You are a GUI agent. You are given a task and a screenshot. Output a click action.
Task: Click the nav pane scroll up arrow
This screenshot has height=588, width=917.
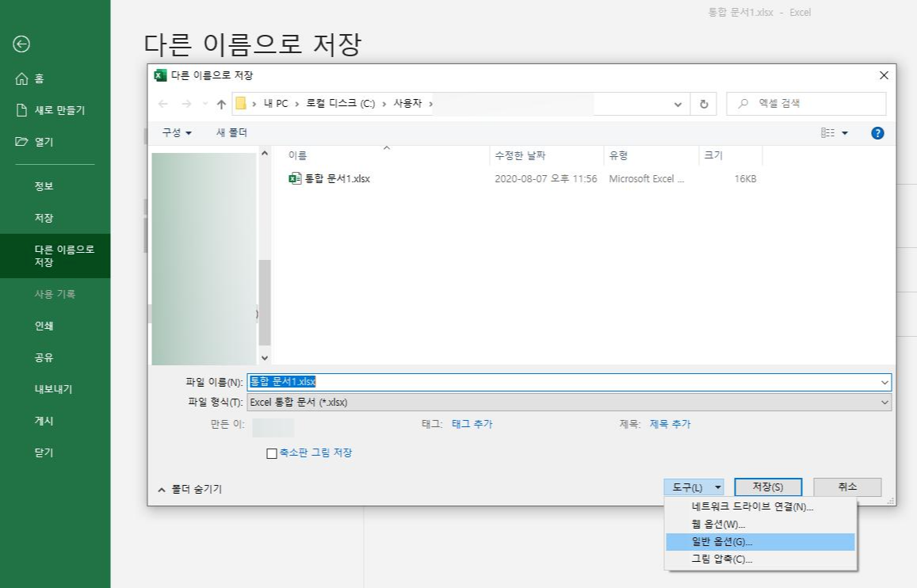pos(265,153)
